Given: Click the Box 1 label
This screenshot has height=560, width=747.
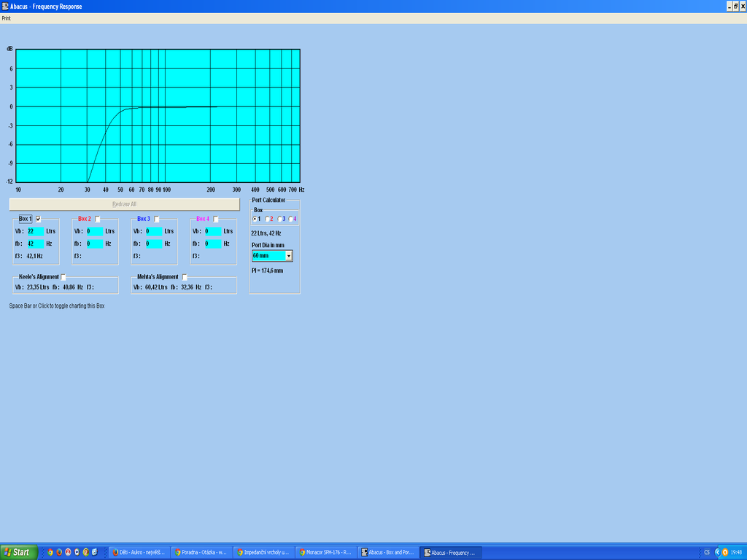Looking at the screenshot, I should 26,219.
